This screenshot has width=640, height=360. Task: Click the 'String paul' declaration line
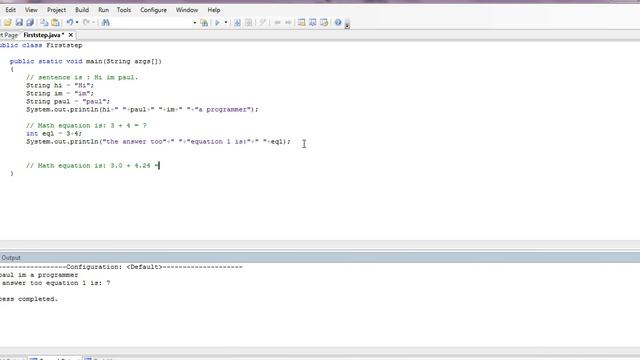pyautogui.click(x=68, y=101)
